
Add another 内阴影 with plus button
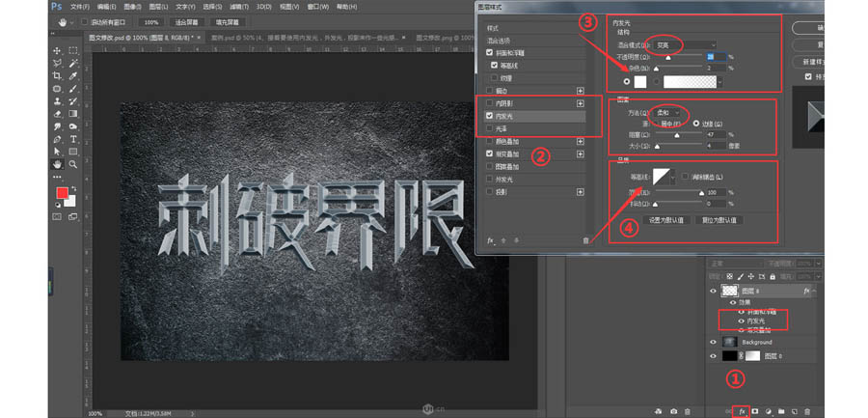[581, 103]
